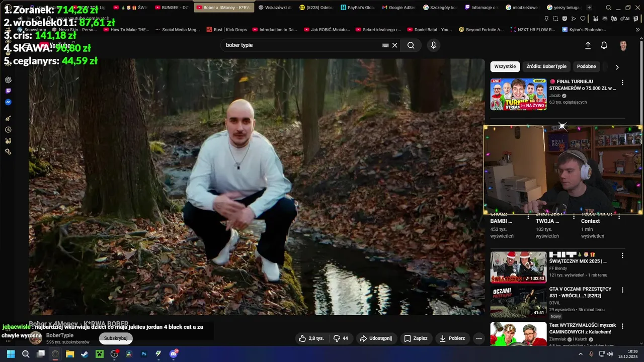Open browser tab search magnifier icon
Screen dimensions: 644x362
tap(608, 8)
